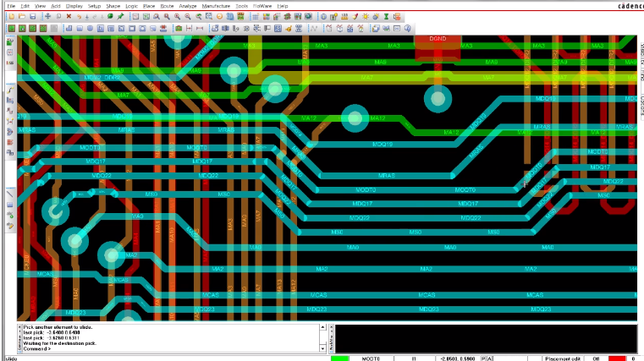Open the Help menu

point(283,6)
